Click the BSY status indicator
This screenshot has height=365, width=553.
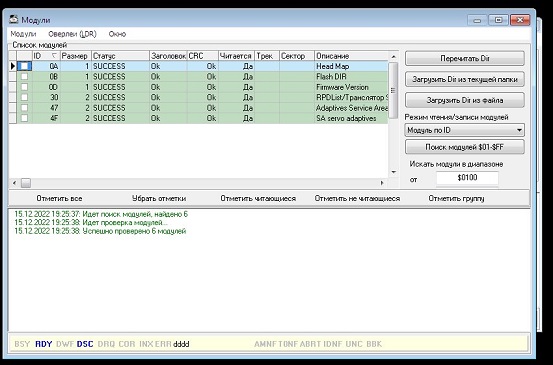point(22,344)
